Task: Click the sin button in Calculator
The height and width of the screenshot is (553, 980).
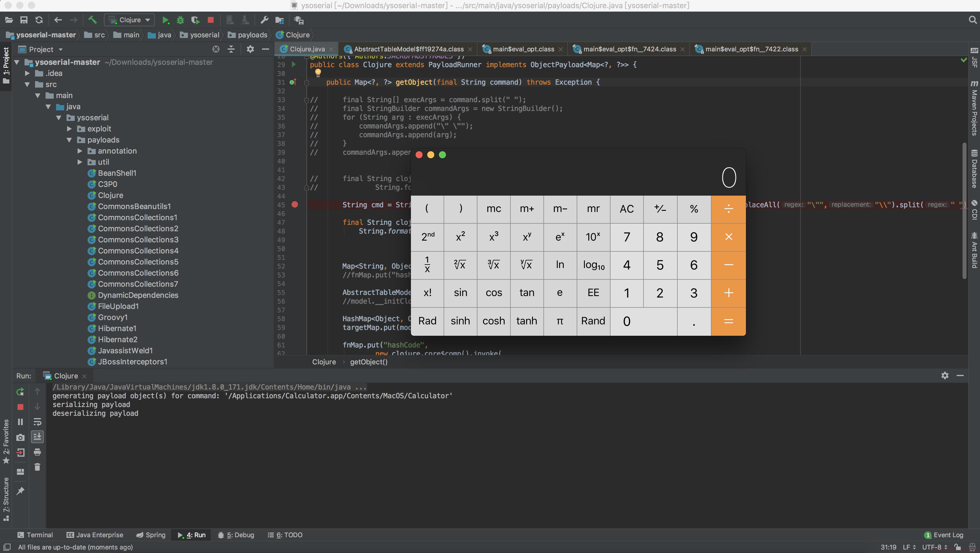Action: pos(460,293)
